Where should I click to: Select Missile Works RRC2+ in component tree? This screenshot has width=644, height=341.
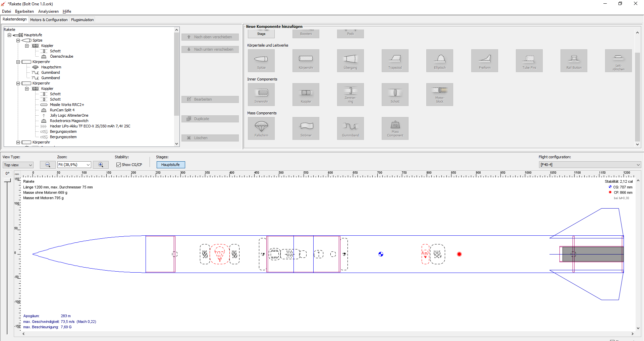pos(67,105)
